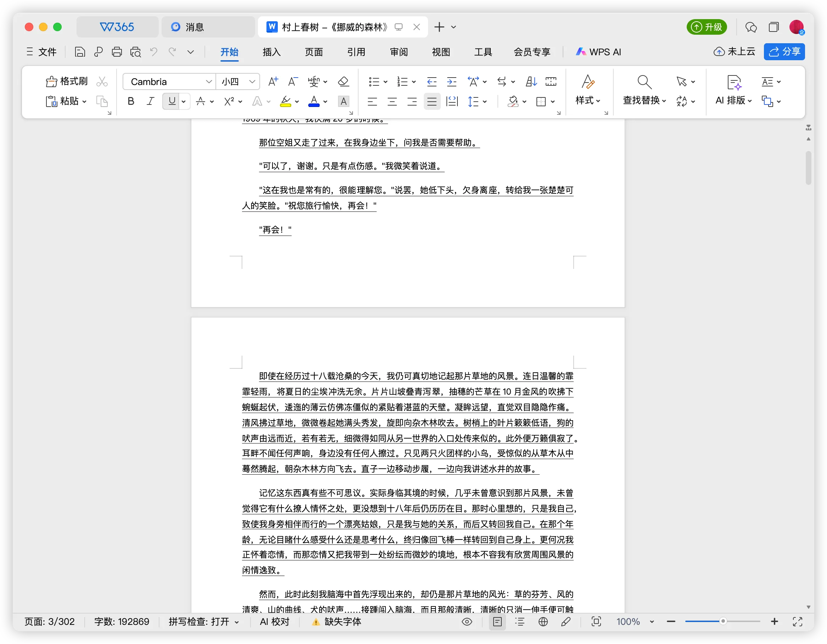Expand line spacing dropdown
Screen dimensions: 827x644
(x=485, y=101)
